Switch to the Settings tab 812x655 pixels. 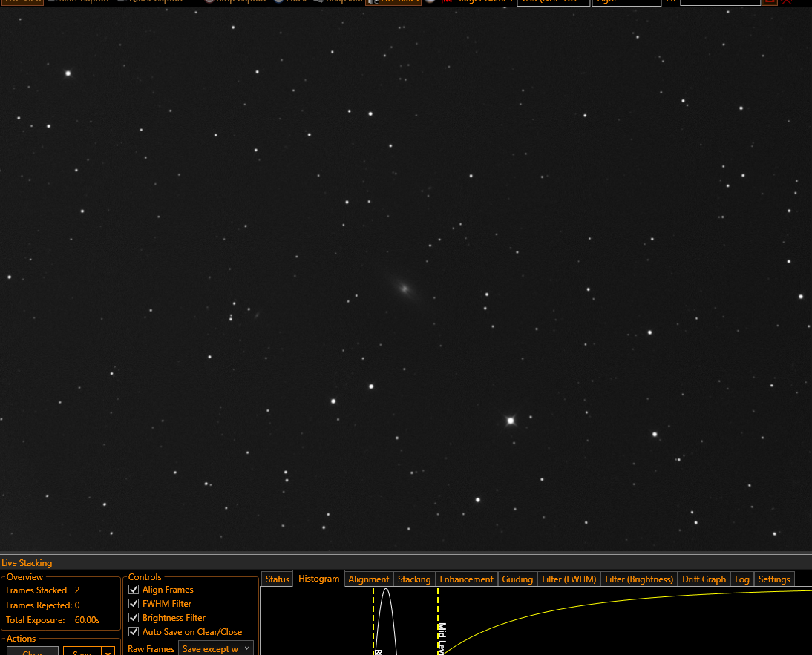tap(773, 579)
